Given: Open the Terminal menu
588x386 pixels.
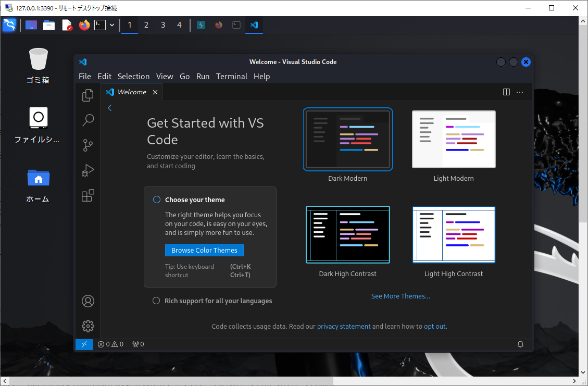Looking at the screenshot, I should [x=232, y=77].
